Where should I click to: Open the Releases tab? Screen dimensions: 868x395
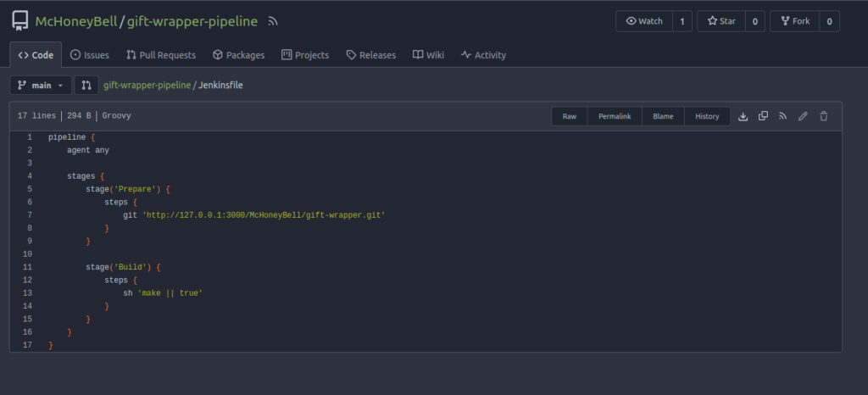pyautogui.click(x=371, y=55)
